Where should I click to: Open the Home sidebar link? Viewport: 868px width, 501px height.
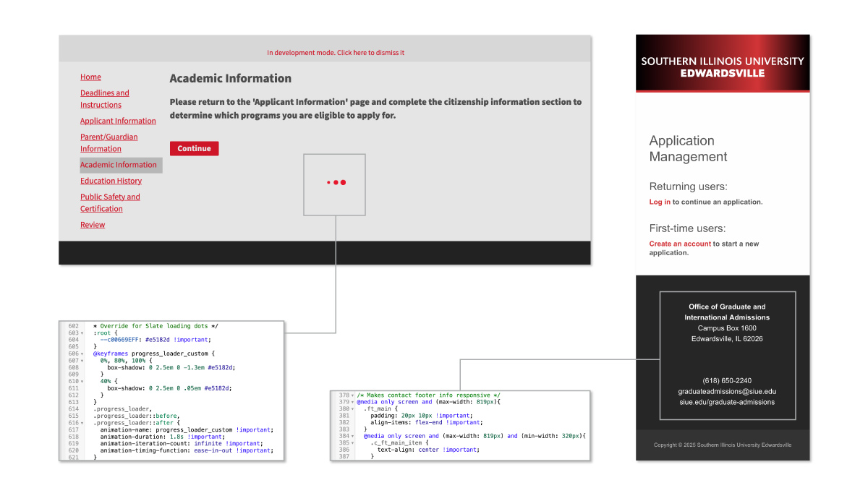(x=90, y=77)
